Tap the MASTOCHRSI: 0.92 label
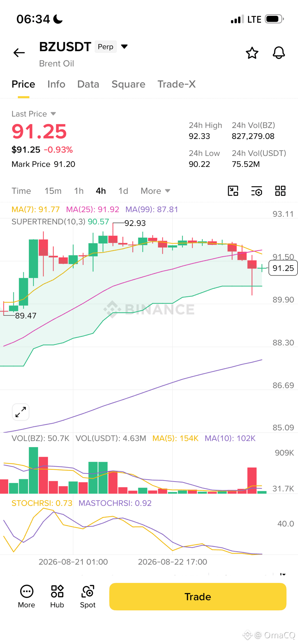The image size is (298, 644). (115, 503)
